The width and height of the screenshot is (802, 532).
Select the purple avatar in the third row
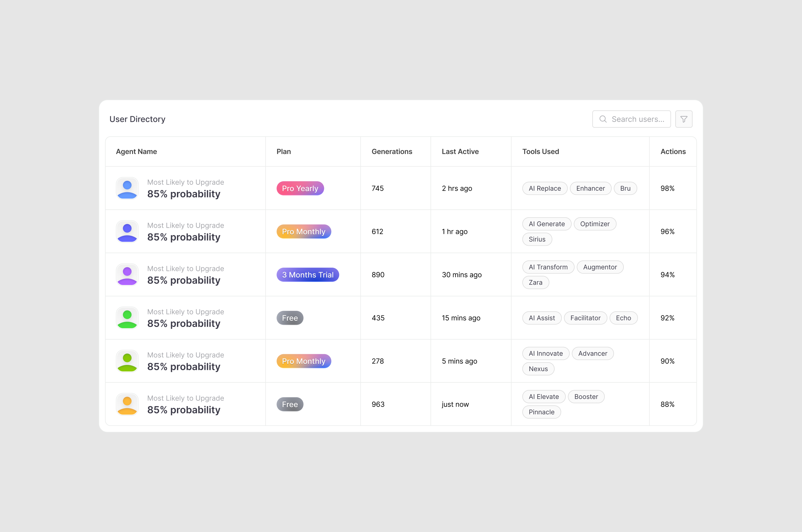[x=127, y=275]
